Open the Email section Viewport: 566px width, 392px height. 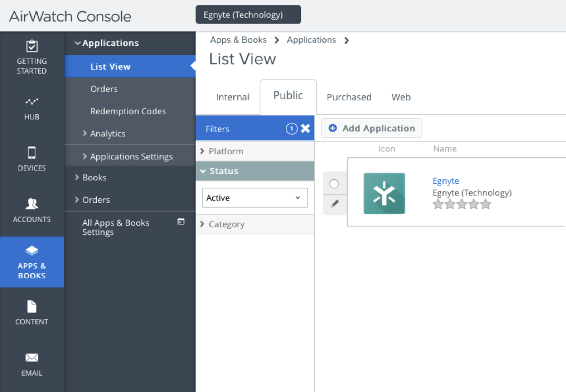[x=32, y=364]
